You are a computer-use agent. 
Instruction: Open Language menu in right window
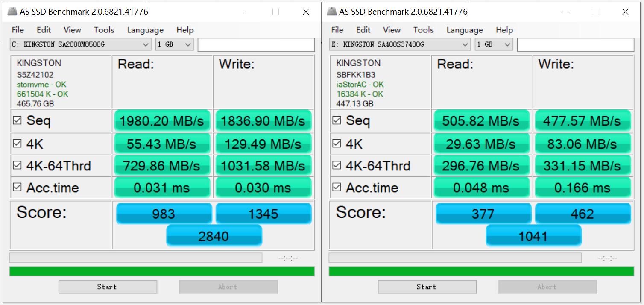(464, 30)
